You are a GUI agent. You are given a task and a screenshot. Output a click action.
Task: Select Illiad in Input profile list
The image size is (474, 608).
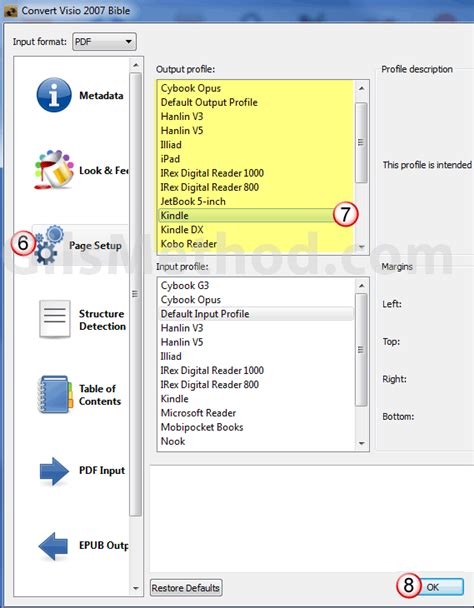click(x=256, y=356)
